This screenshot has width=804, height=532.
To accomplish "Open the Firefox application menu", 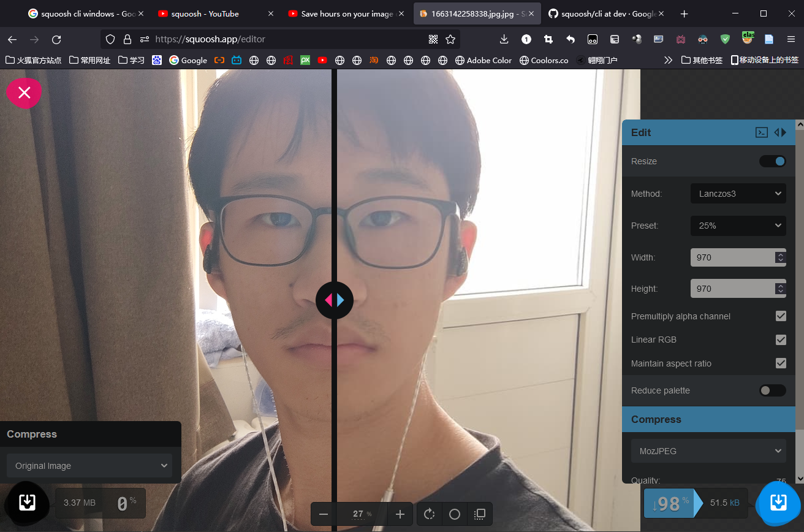I will coord(791,39).
